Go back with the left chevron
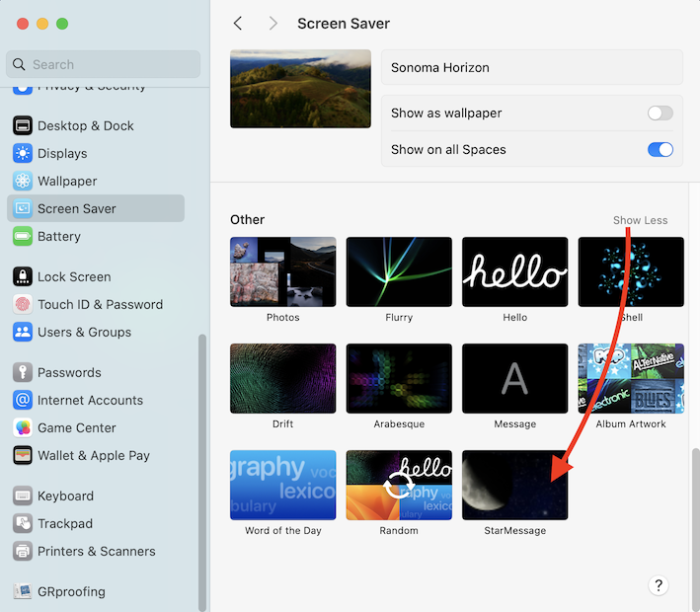 [x=238, y=24]
